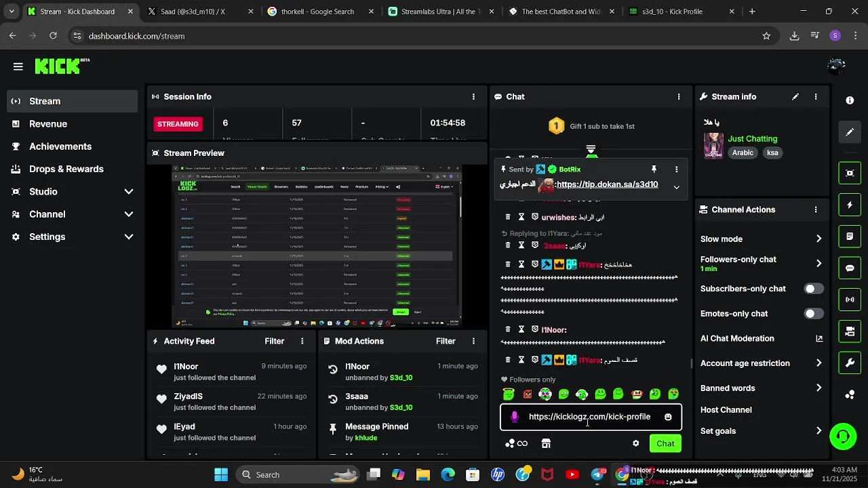868x488 pixels.
Task: Open the Mod Actions three-dot menu
Action: (473, 342)
